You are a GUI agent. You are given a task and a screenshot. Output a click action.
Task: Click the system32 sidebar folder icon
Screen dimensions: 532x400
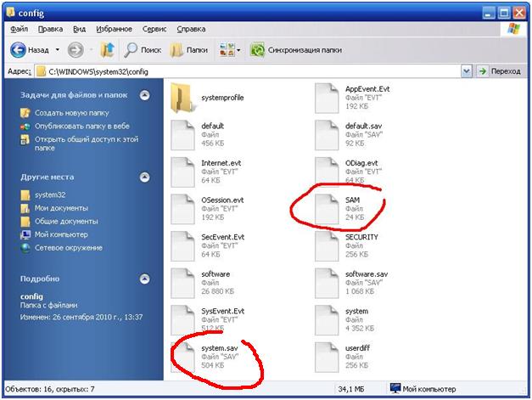25,195
